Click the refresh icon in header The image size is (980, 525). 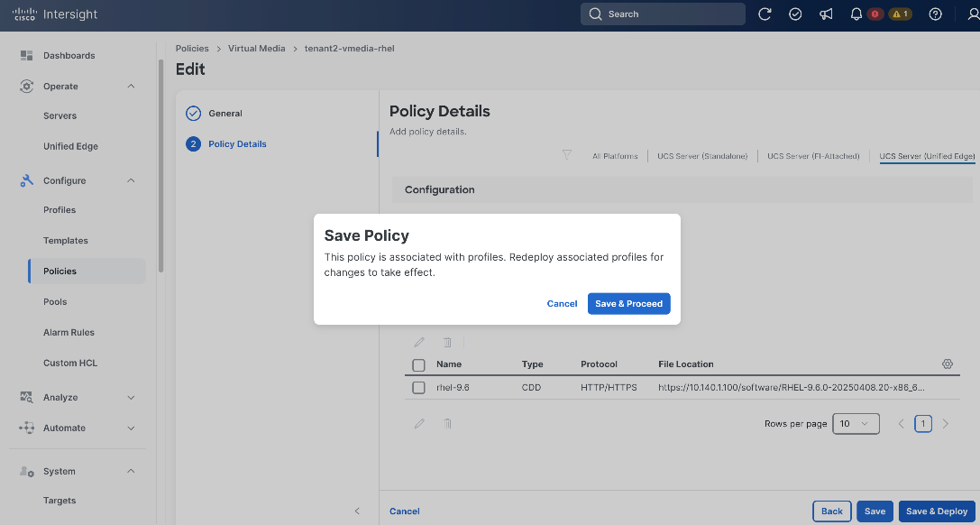coord(765,14)
